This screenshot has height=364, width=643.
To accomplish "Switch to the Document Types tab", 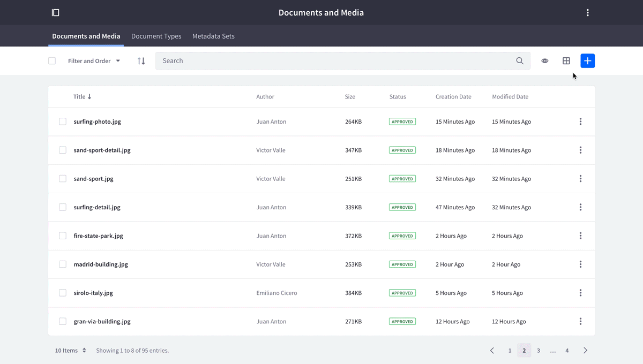I will tap(156, 36).
